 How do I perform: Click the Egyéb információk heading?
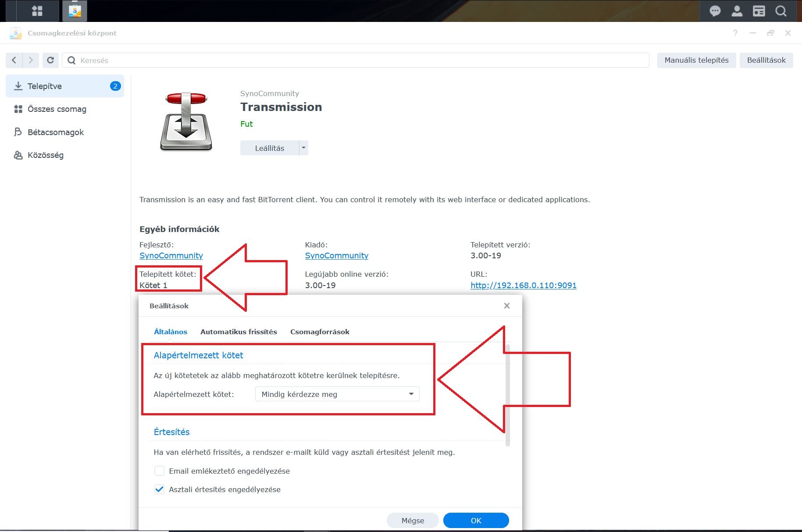(x=179, y=229)
